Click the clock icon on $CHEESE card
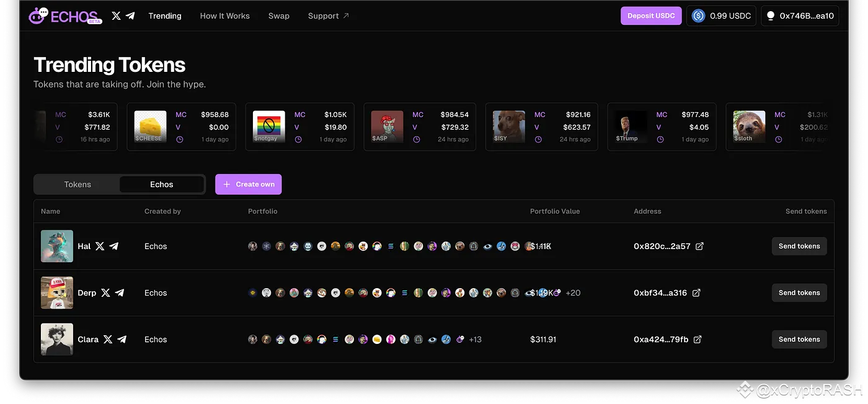868x404 pixels. coord(180,139)
